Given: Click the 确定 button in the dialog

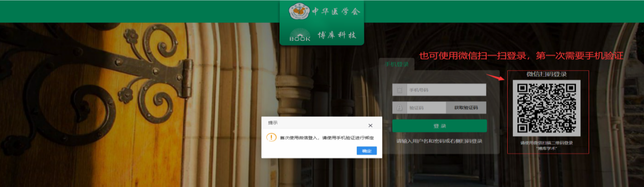Looking at the screenshot, I should pos(366,151).
